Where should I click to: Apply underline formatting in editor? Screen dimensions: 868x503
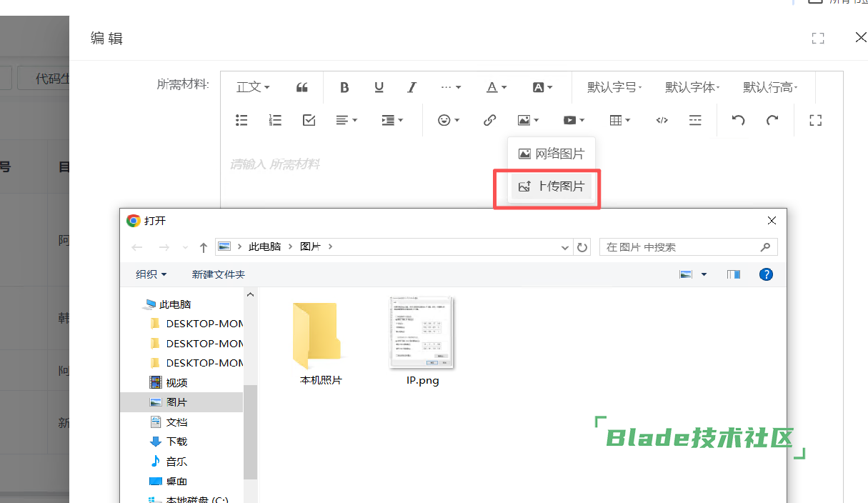coord(379,87)
